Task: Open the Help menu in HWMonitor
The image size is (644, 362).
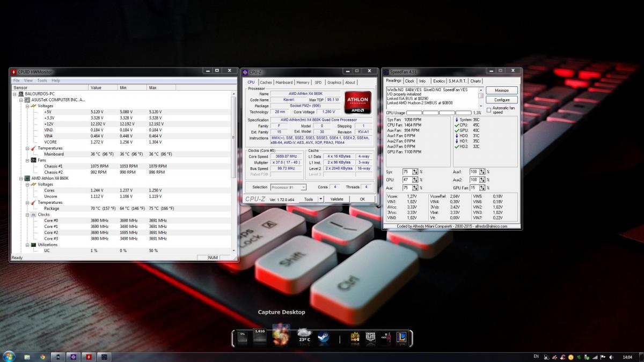Action: pos(56,80)
